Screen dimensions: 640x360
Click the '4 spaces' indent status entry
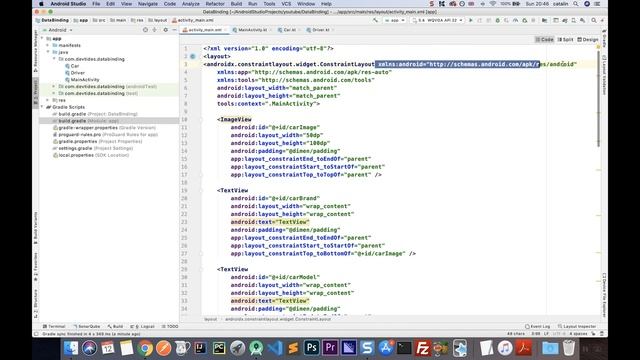578,334
